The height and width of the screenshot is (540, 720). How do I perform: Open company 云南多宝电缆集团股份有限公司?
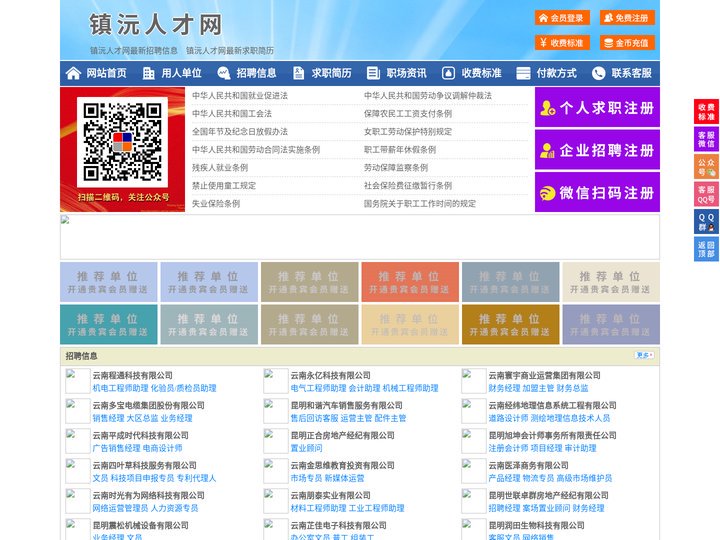tap(149, 405)
